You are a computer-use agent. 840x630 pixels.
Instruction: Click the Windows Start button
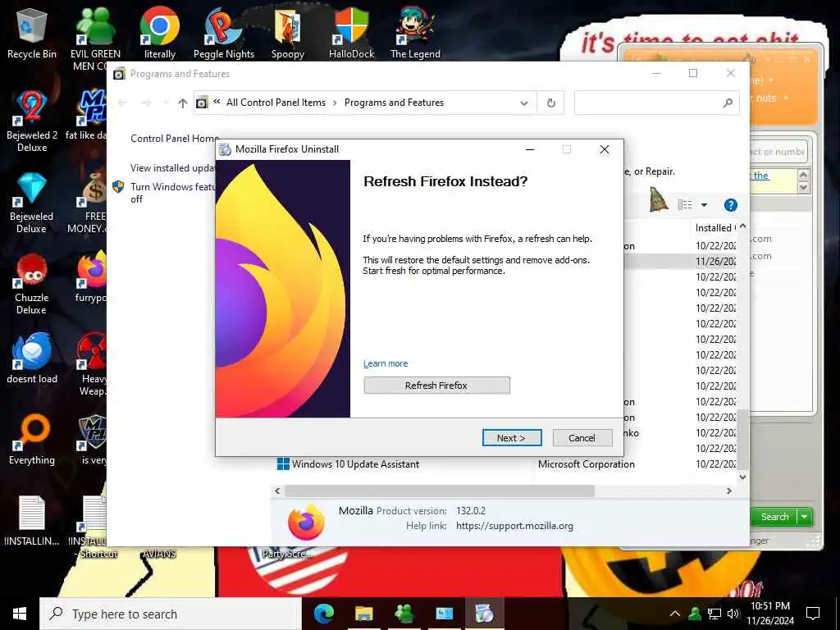[20, 614]
